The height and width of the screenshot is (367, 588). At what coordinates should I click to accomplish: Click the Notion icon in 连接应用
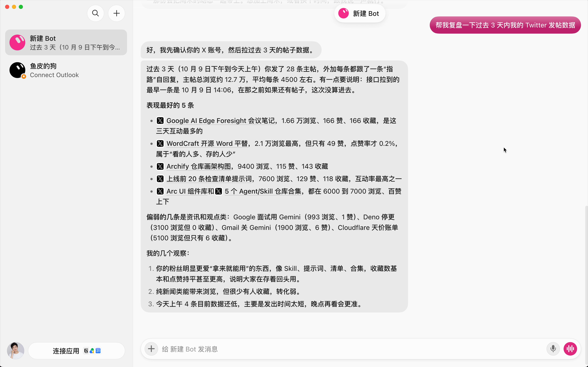click(x=86, y=351)
